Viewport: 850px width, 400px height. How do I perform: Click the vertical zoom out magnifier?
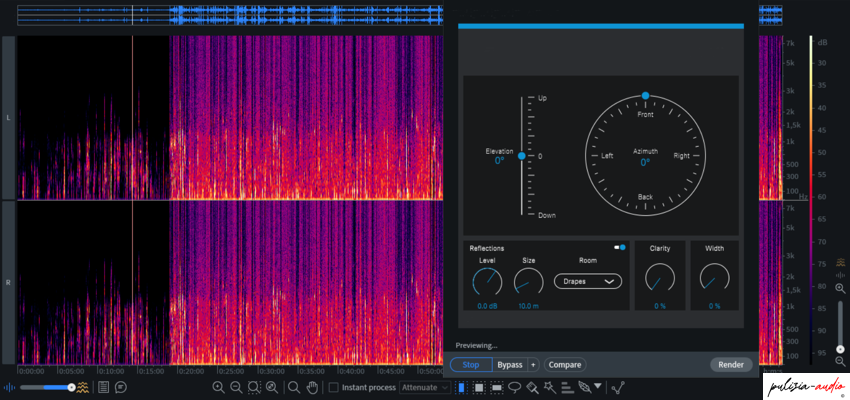coord(840,361)
